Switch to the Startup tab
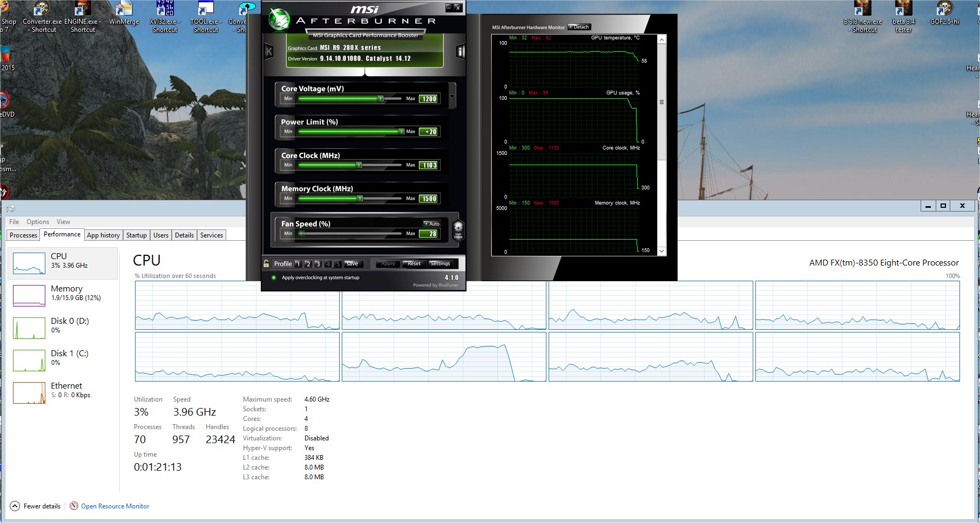Screen dimensions: 980x523 [136, 235]
